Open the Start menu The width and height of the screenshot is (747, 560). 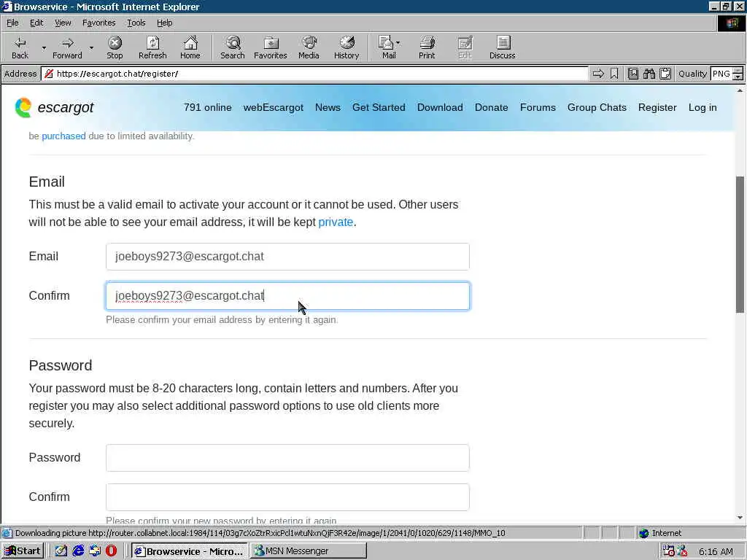coord(23,551)
